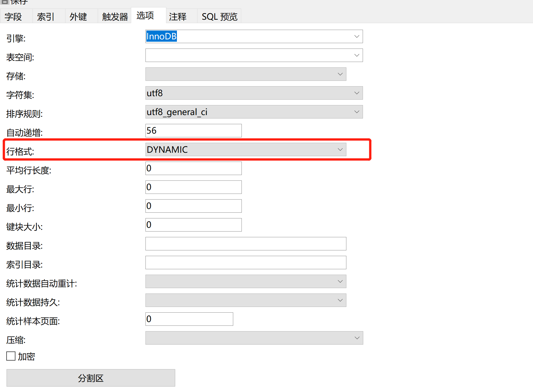Viewport: 533px width, 392px height.
Task: Focus the 键块大小 input field
Action: (x=193, y=225)
